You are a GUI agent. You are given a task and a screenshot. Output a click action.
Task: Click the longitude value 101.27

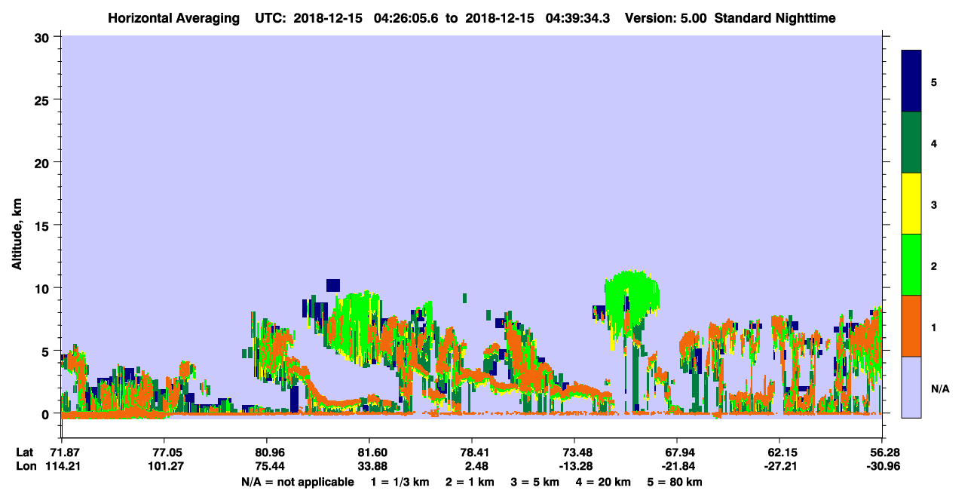[x=164, y=466]
